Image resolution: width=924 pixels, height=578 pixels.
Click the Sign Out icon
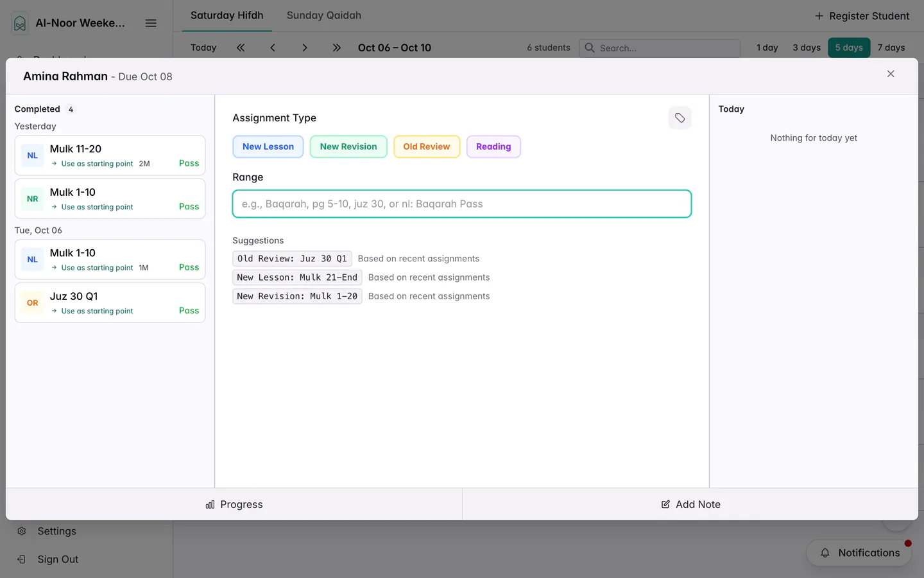point(22,559)
